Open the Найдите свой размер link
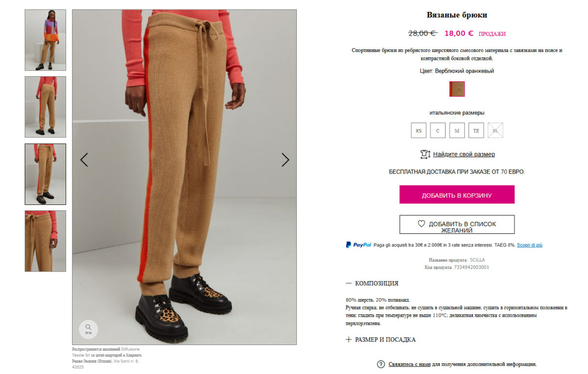 464,154
